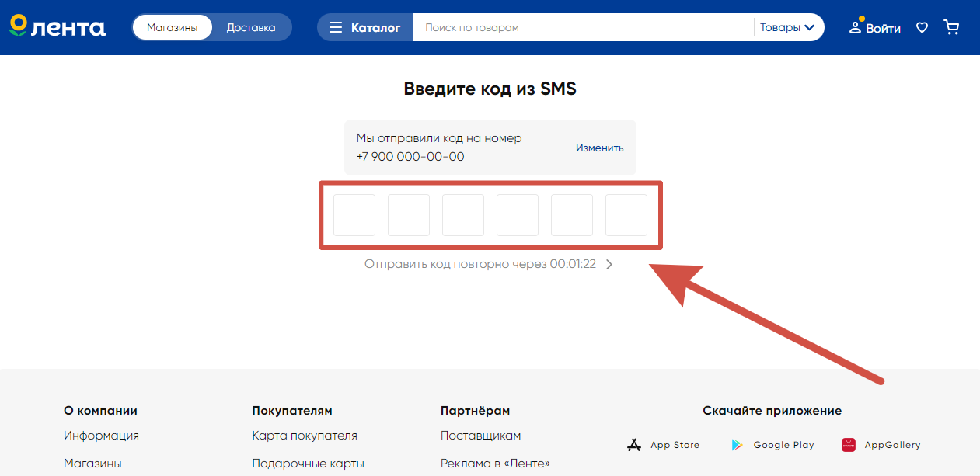
Task: Switch to the Магазины toggle option
Action: [x=172, y=28]
